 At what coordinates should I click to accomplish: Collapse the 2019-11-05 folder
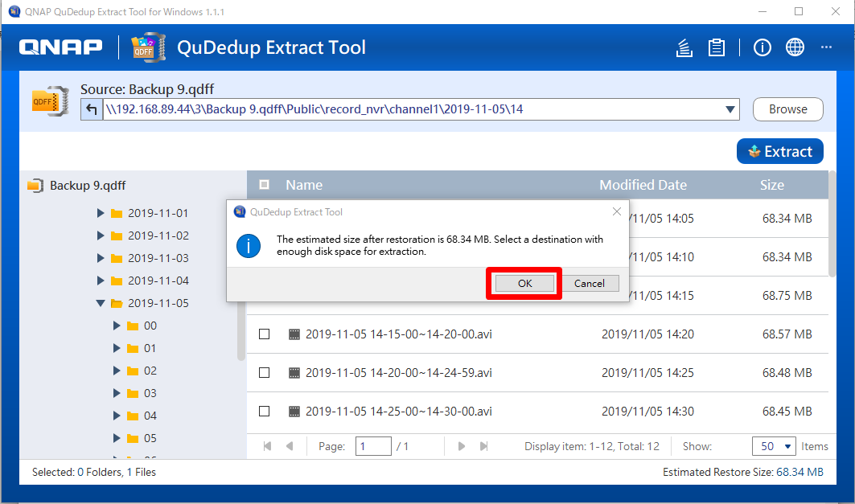click(101, 303)
